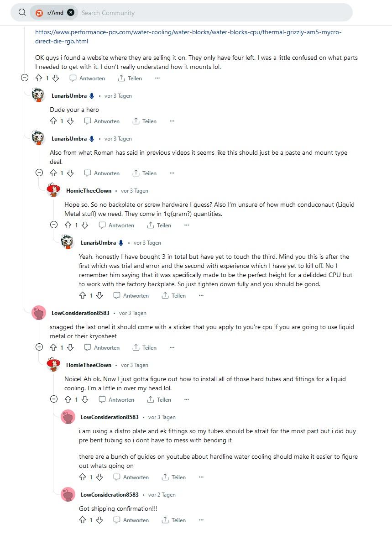The width and height of the screenshot is (392, 540).
Task: Share the 'Got shipping confirmation!!!' comment
Action: tap(174, 520)
